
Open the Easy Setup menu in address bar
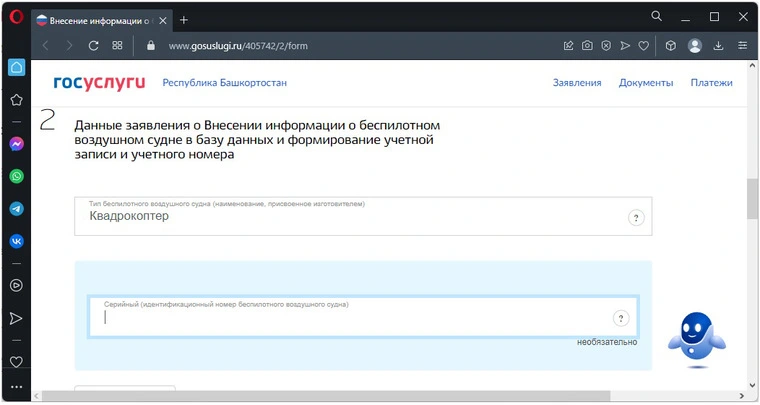pyautogui.click(x=742, y=45)
